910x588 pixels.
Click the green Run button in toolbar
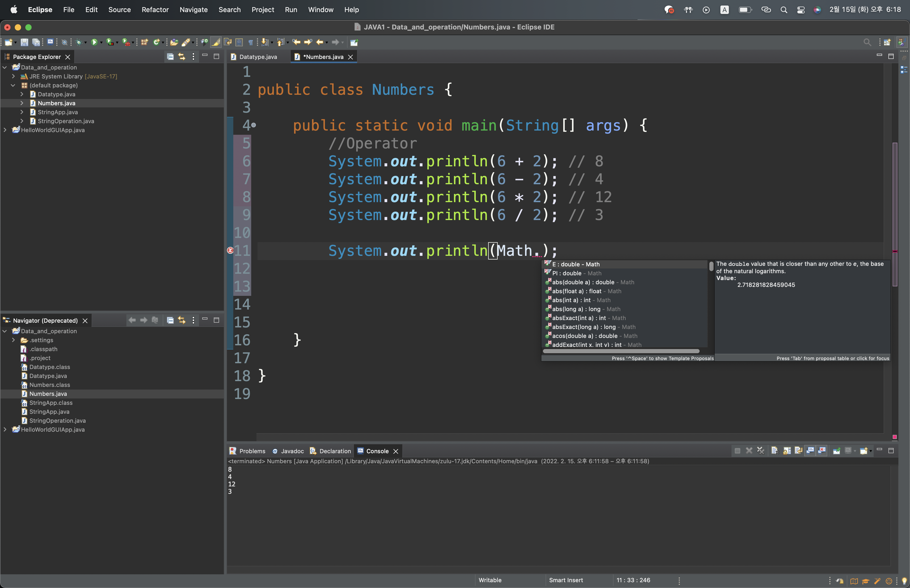pos(94,42)
